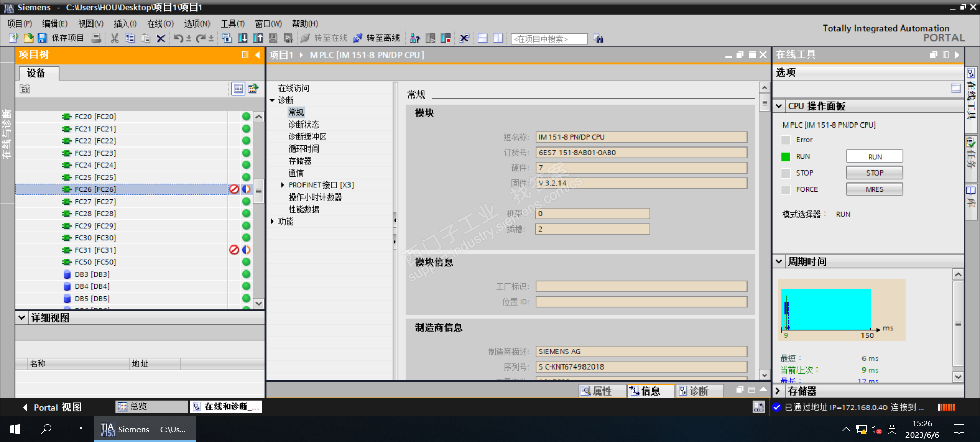This screenshot has height=442, width=980.
Task: Click the scroll down arrow of diagnostics view
Action: 764,375
